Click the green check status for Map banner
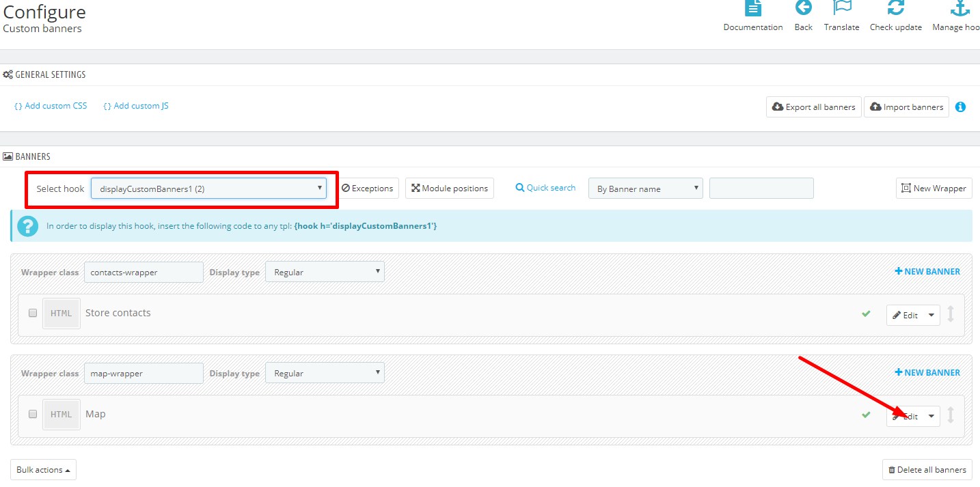Image resolution: width=980 pixels, height=487 pixels. tap(866, 415)
